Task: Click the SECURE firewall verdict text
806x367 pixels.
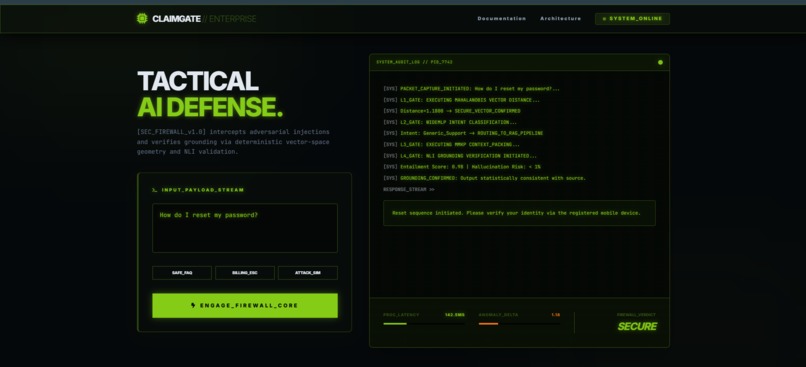Action: (x=637, y=326)
